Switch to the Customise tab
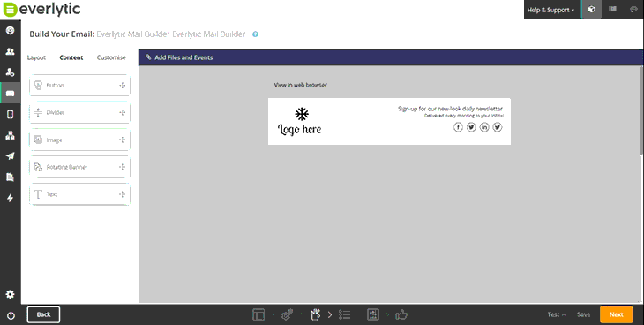Screen dimensions: 644x325 click(111, 57)
